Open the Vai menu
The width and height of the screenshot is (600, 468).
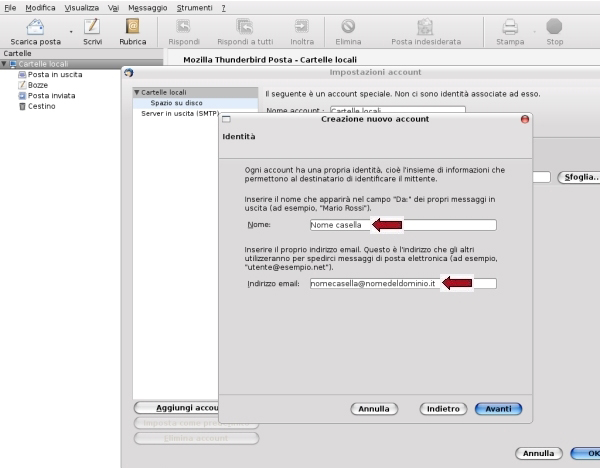pos(113,8)
